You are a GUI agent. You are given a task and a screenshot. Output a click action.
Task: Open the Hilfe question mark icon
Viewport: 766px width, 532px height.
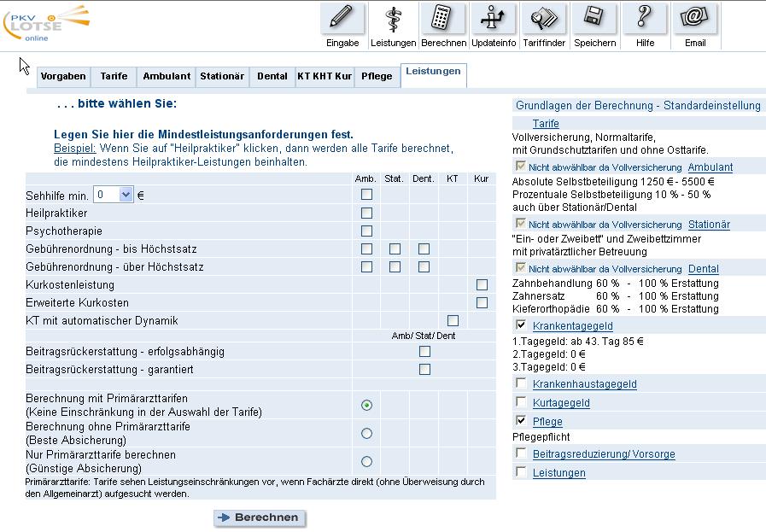coord(645,19)
